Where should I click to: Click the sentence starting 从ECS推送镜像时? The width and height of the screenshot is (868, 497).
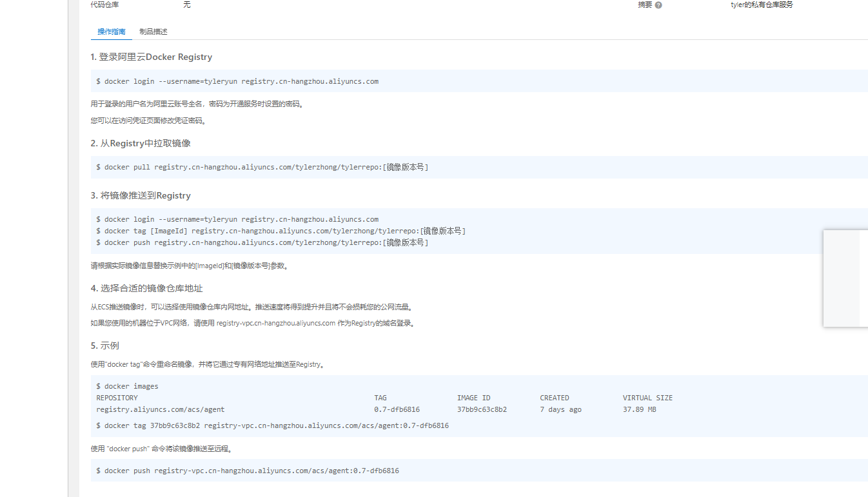[x=252, y=307]
